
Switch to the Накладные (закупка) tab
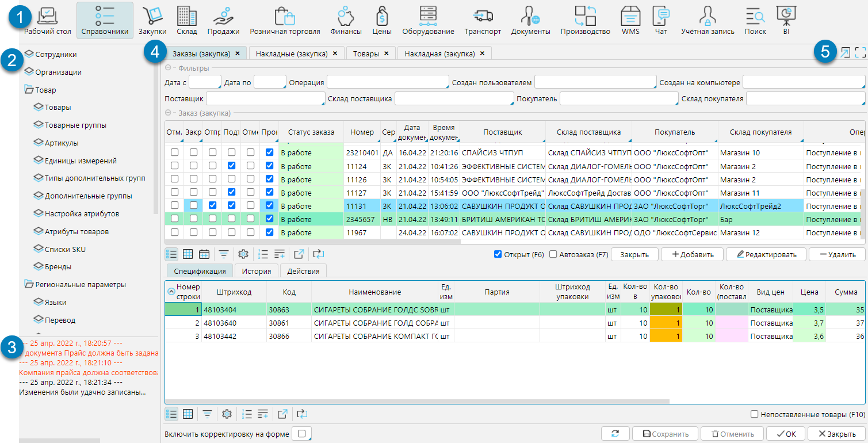291,54
